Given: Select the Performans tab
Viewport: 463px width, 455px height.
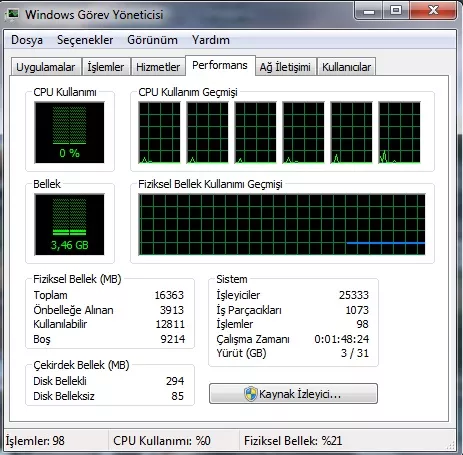Looking at the screenshot, I should (220, 65).
